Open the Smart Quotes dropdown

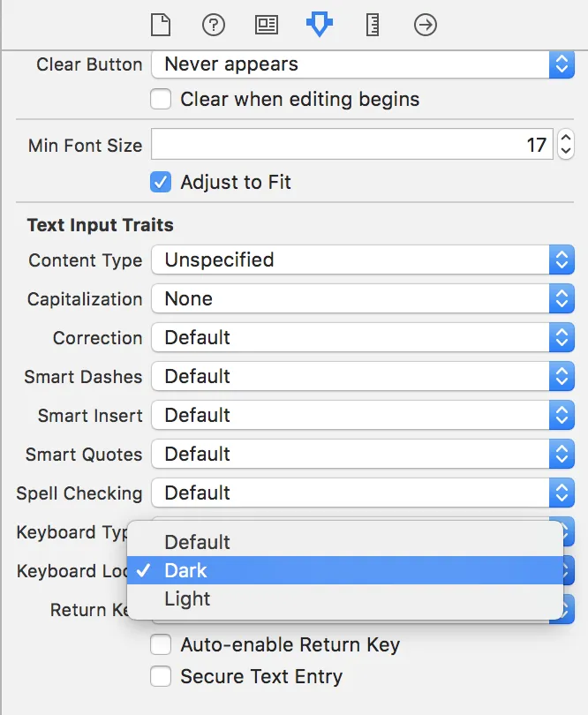coord(363,455)
